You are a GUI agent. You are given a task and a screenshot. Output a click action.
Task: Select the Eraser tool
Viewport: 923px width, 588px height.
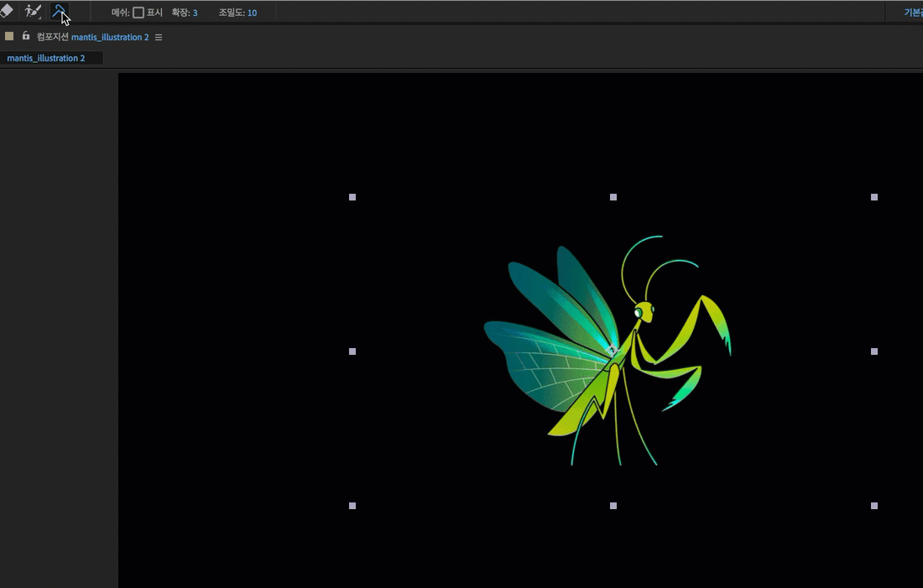click(7, 12)
